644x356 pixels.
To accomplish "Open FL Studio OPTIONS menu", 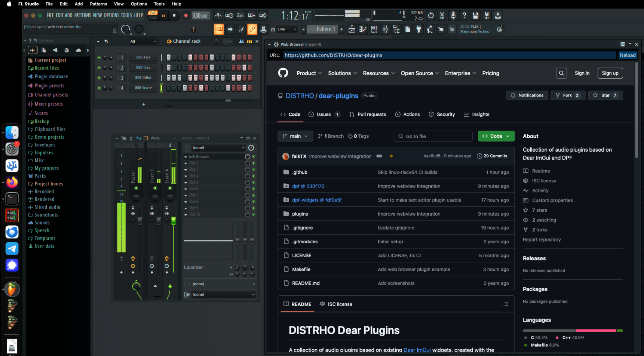I will (x=111, y=15).
